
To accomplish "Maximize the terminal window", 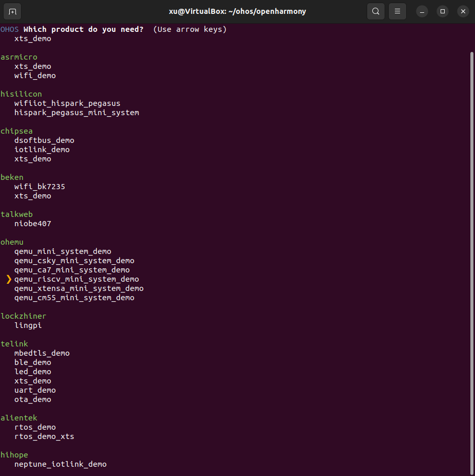I will tap(442, 11).
